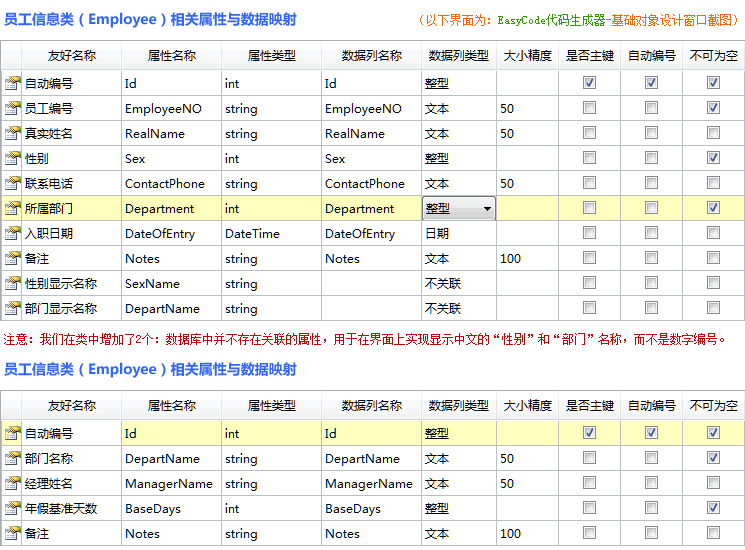Check 是否主键 for the 入职日期 row

coord(589,233)
